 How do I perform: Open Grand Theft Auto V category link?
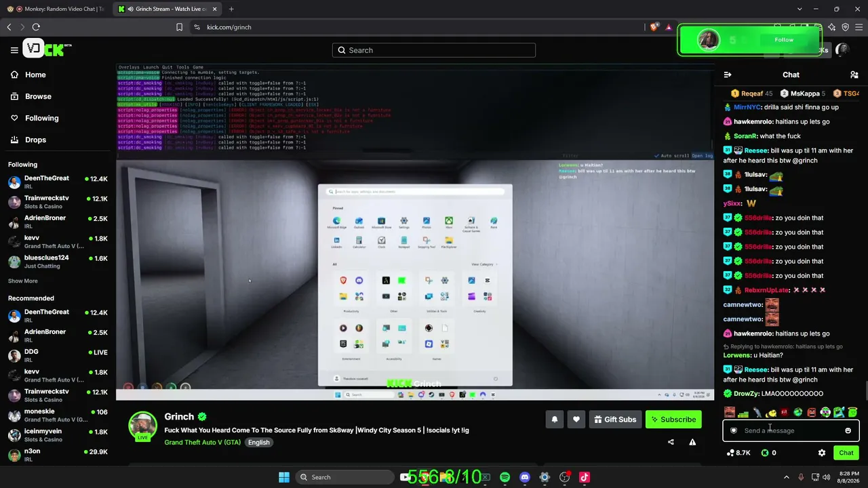pyautogui.click(x=202, y=443)
